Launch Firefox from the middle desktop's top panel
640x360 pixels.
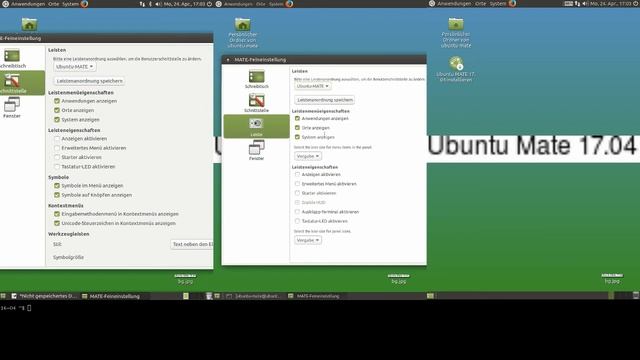pos(289,4)
